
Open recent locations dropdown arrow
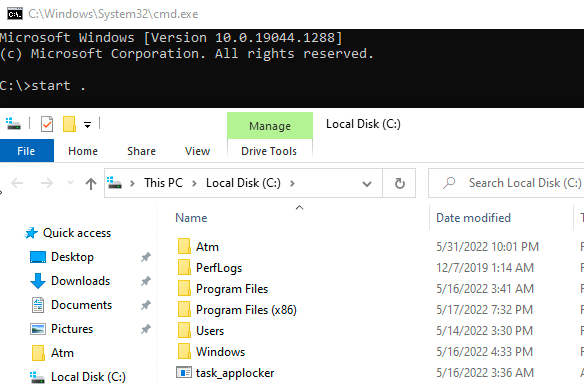70,183
